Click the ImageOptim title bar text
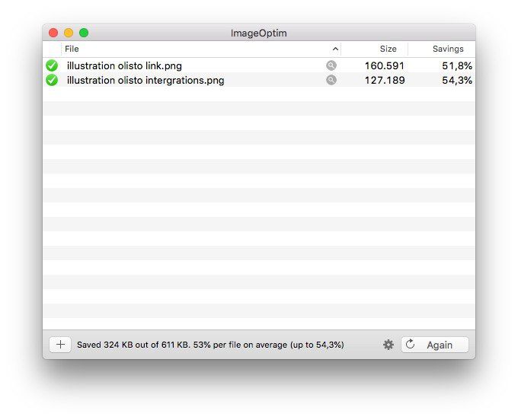 point(259,33)
